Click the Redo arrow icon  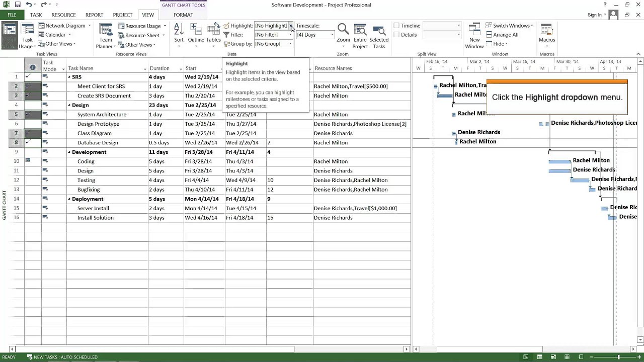coord(44,5)
